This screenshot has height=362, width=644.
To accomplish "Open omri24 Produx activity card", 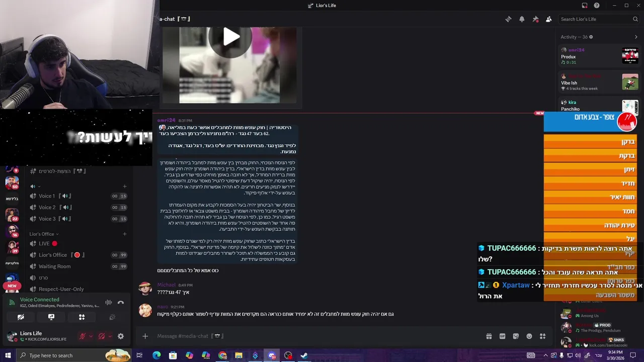I will click(599, 56).
